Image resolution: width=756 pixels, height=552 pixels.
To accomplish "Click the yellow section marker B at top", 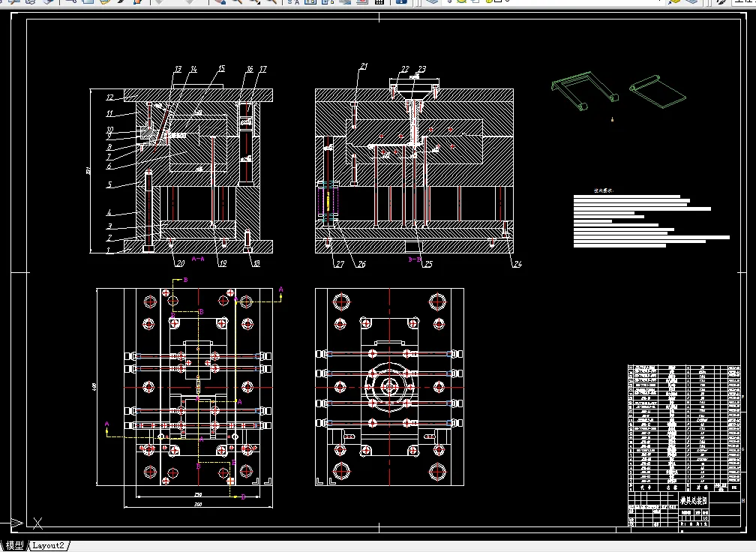I will click(185, 280).
